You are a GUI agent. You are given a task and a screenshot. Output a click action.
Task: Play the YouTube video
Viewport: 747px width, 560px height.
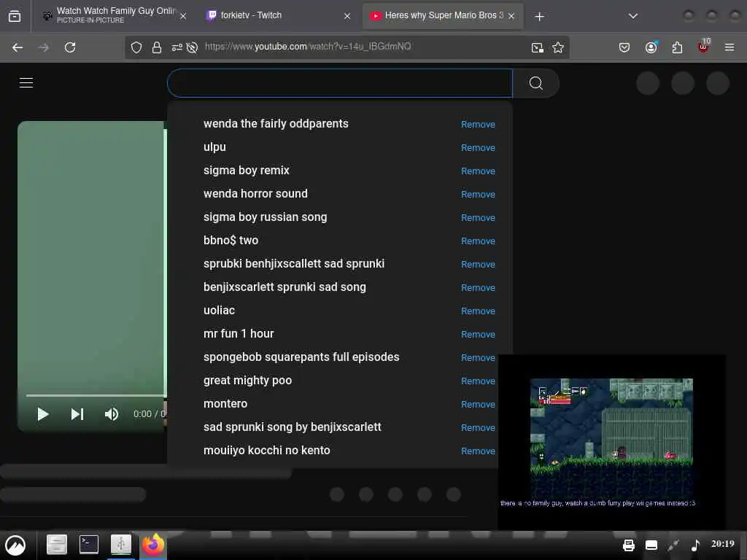pos(43,414)
